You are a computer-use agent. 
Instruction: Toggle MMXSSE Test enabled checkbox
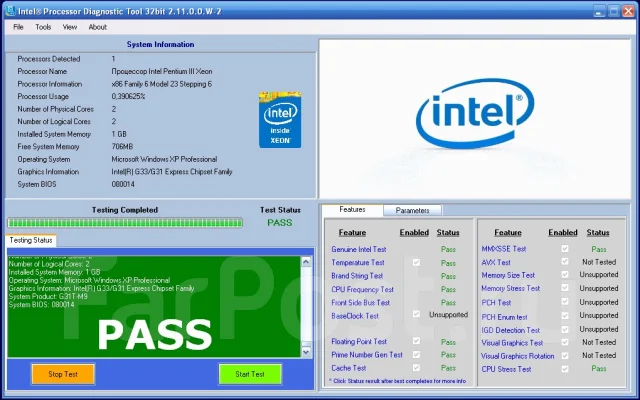click(x=565, y=249)
